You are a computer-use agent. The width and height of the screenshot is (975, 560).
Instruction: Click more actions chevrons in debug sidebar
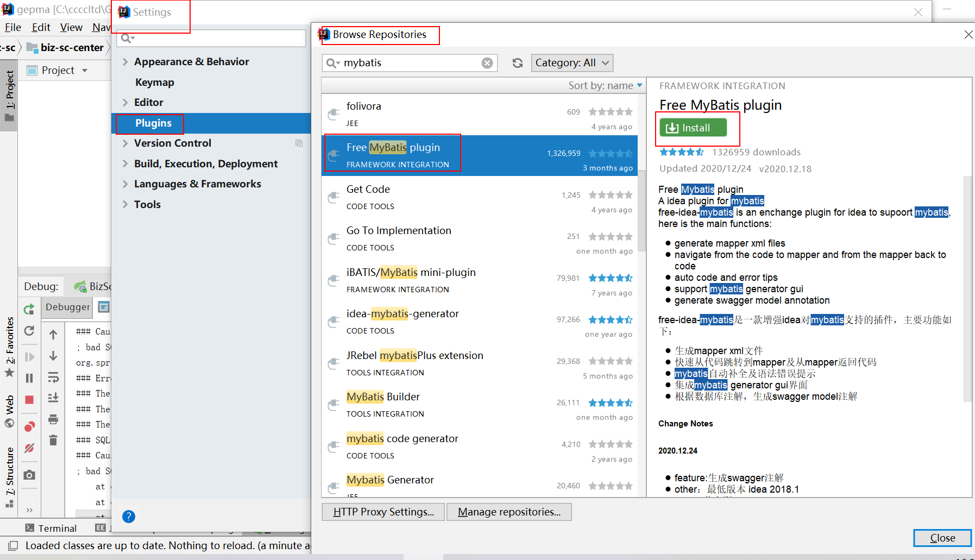click(x=29, y=510)
